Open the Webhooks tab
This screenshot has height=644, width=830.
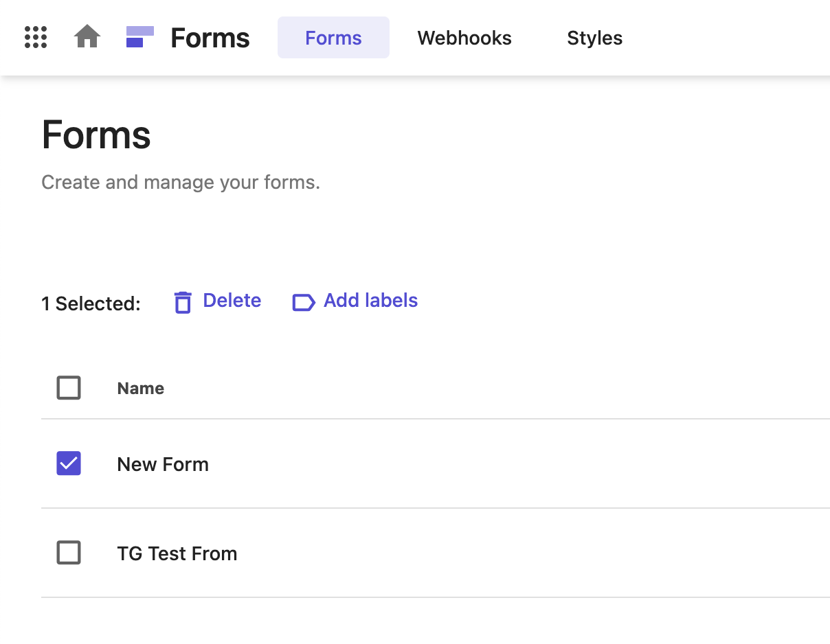point(464,38)
